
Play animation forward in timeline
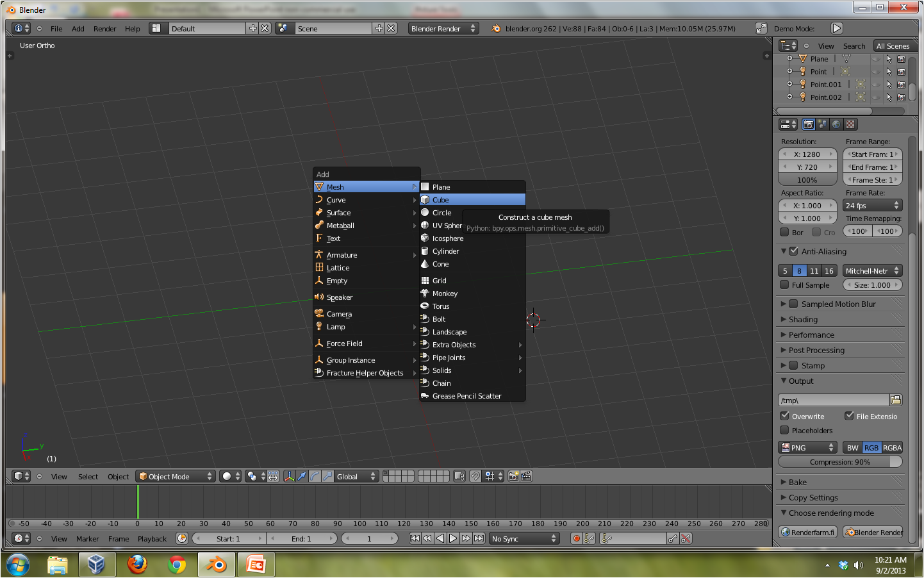(x=453, y=538)
